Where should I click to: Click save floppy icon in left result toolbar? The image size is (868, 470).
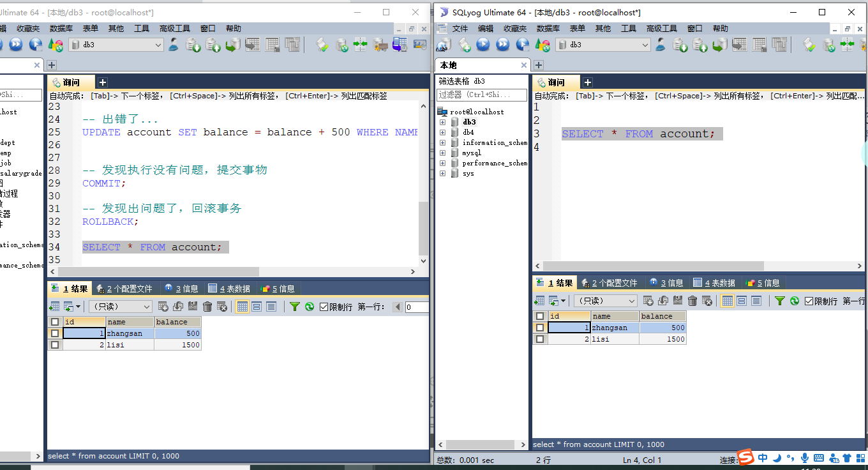coord(193,307)
